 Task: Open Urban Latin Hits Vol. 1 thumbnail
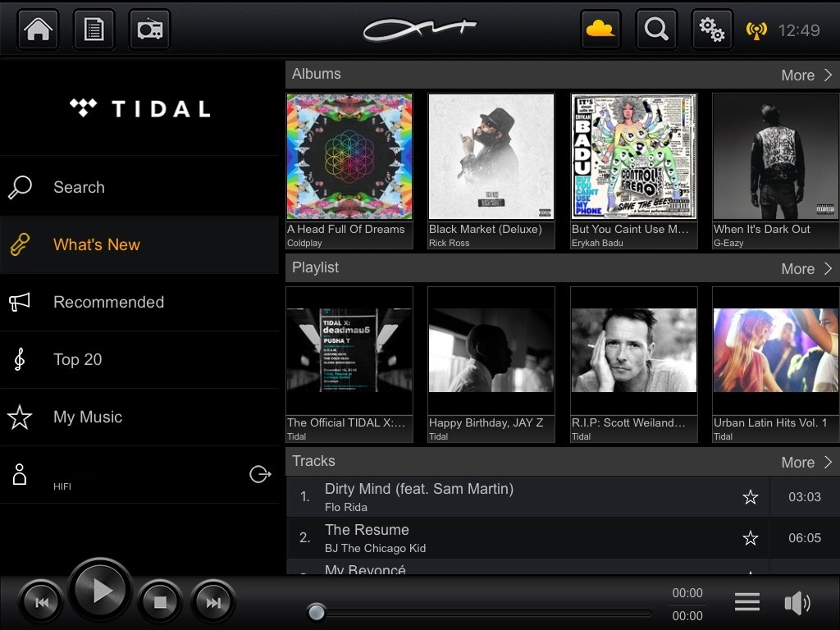point(775,350)
